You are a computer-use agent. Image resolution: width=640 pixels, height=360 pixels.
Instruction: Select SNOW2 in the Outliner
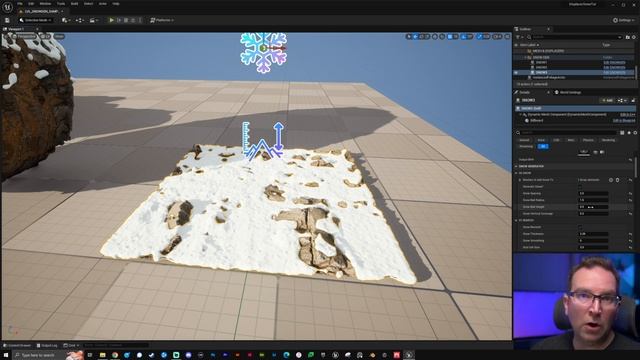(x=541, y=67)
